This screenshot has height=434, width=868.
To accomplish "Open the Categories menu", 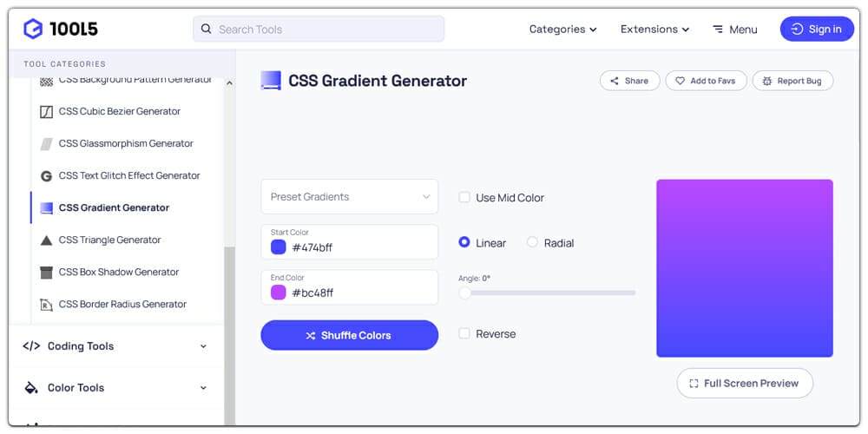I will (x=563, y=30).
